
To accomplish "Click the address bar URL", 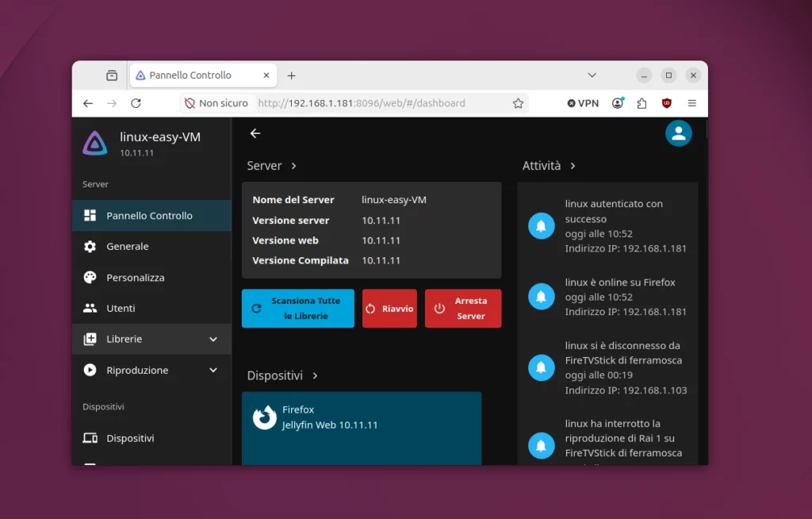I will 362,103.
